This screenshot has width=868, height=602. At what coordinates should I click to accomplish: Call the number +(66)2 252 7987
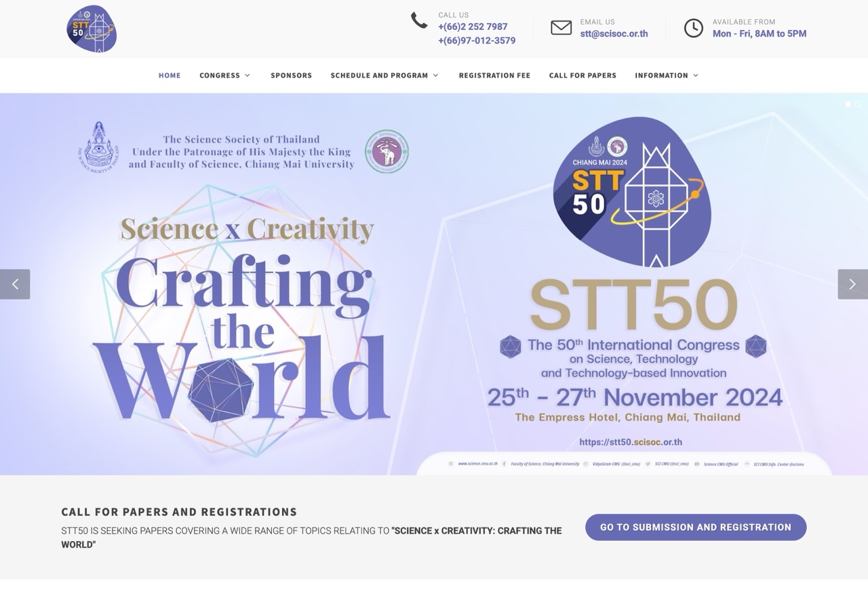pos(473,27)
